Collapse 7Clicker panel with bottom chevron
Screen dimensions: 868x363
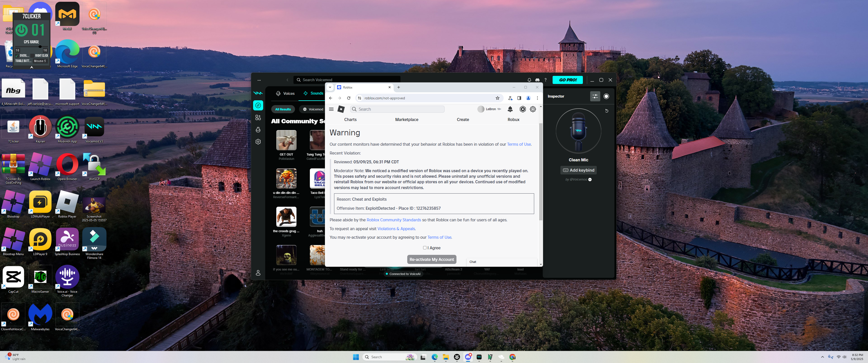[32, 67]
